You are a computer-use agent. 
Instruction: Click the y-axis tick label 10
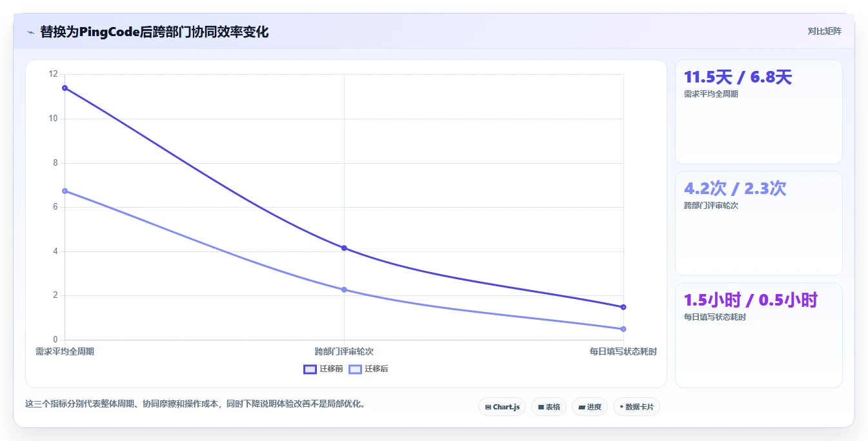[x=54, y=119]
